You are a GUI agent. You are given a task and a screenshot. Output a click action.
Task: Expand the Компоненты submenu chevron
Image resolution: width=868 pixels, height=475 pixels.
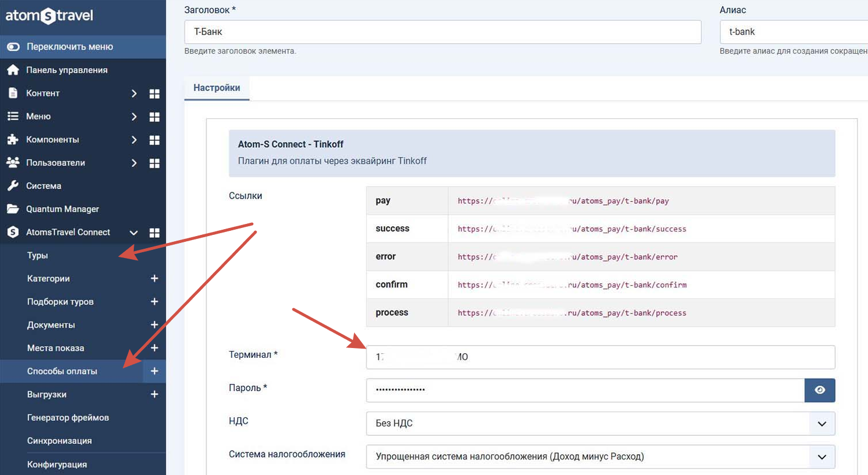click(x=134, y=139)
